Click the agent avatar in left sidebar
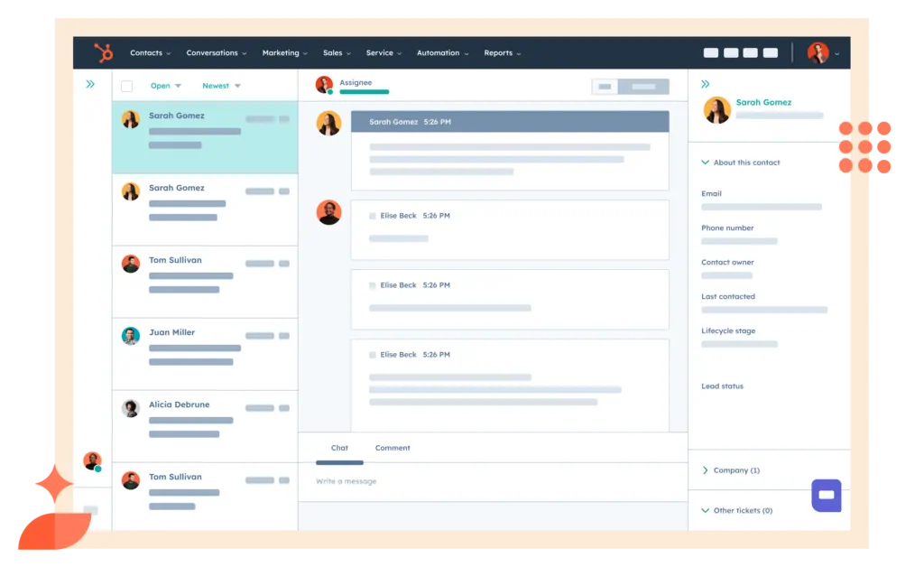Viewport: 924px width, 567px height. point(93,460)
